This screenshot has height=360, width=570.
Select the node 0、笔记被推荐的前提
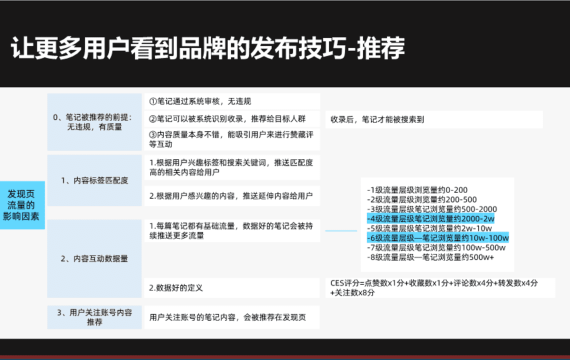click(x=94, y=122)
